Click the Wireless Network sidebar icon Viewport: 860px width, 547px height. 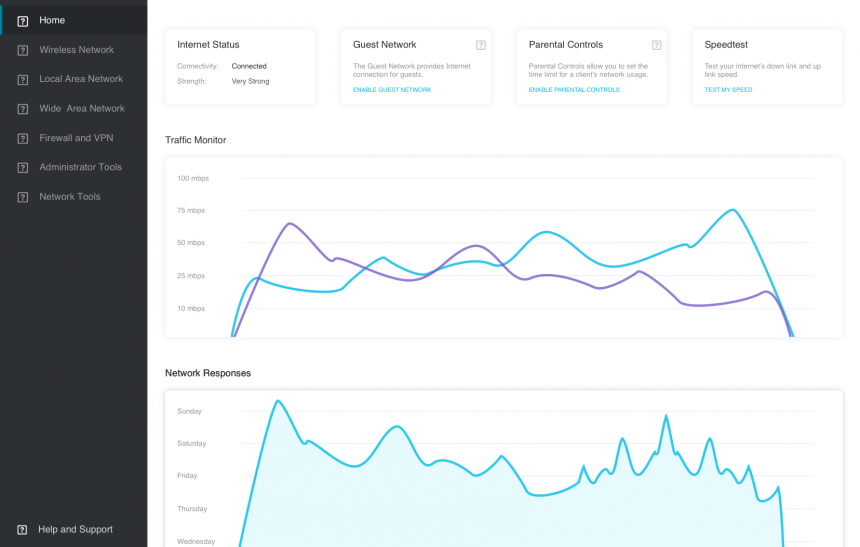22,50
